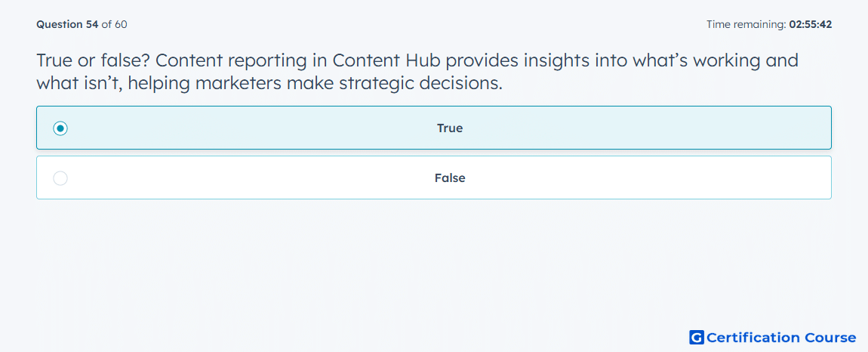Choose the highlighted True answer row
The height and width of the screenshot is (352, 868).
click(434, 128)
